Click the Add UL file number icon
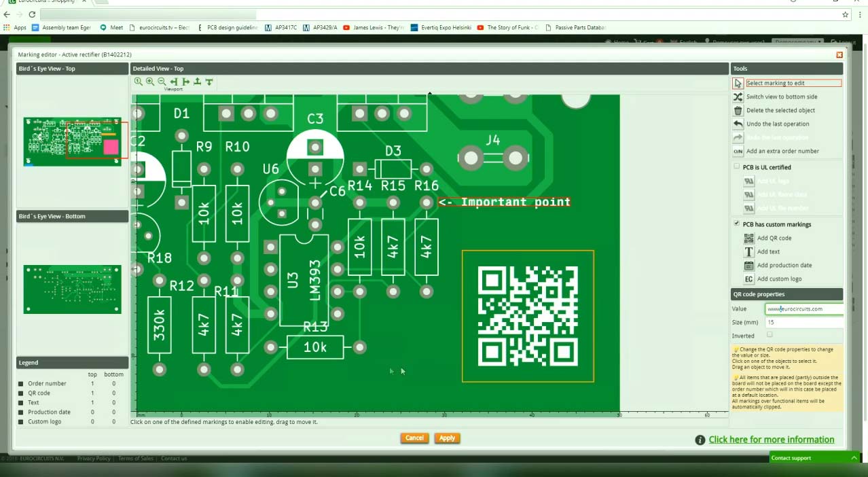This screenshot has height=477, width=868. [748, 209]
